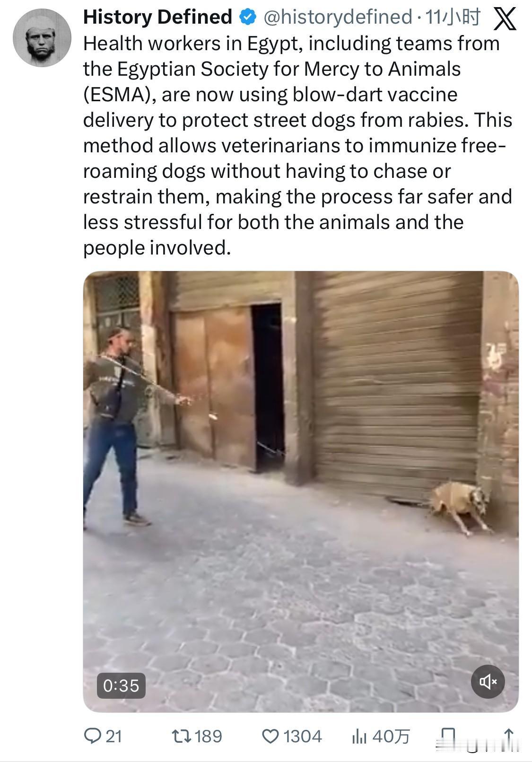Play the street dog vaccination video
The image size is (532, 764).
coord(301,491)
